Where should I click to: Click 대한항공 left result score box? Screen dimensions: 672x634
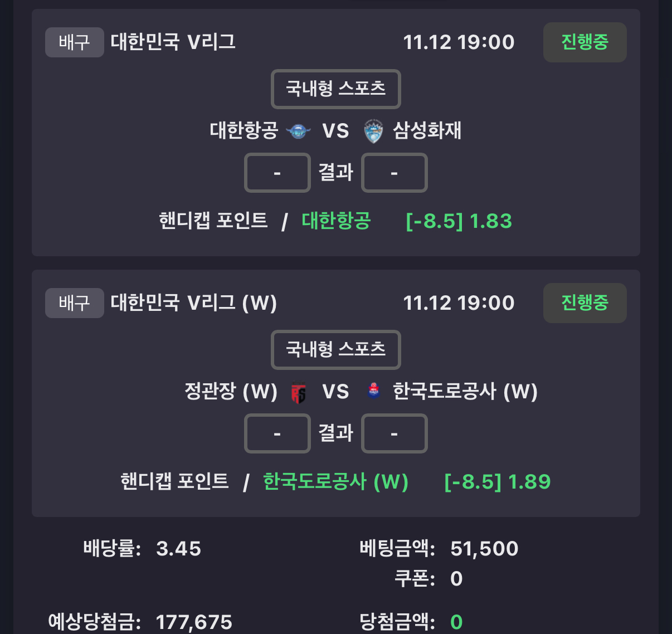277,173
